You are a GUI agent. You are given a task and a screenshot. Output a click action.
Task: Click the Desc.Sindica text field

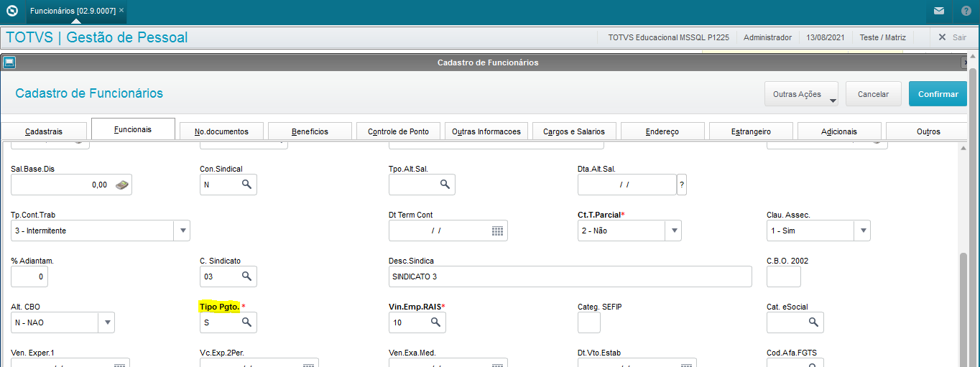pyautogui.click(x=570, y=277)
